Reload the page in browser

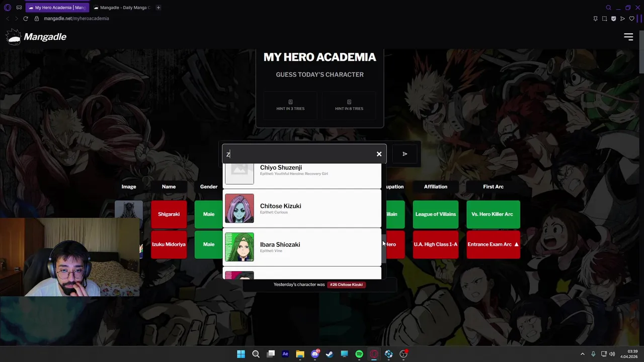tap(26, 19)
